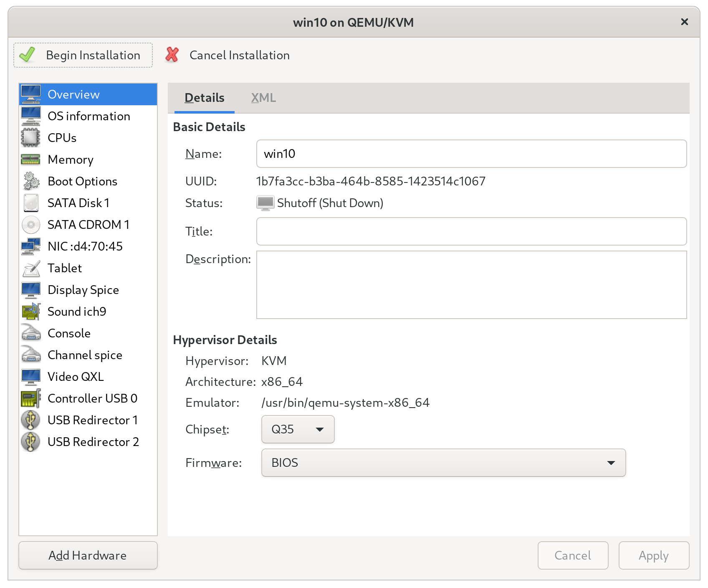This screenshot has height=588, width=708.
Task: Click Cancel Installation in toolbar
Action: click(228, 55)
